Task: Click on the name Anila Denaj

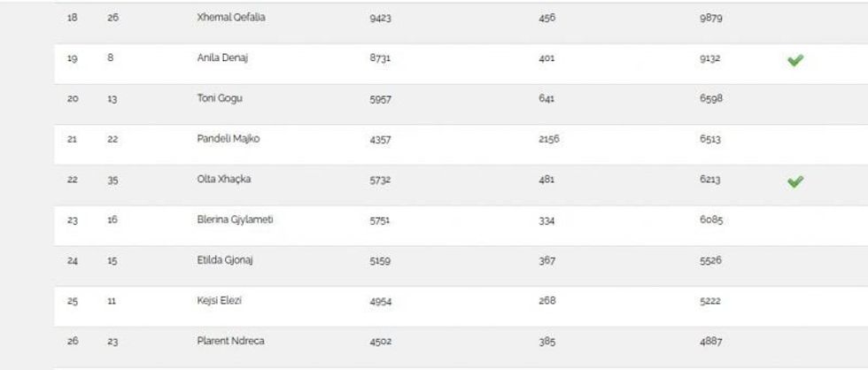Action: pos(221,58)
